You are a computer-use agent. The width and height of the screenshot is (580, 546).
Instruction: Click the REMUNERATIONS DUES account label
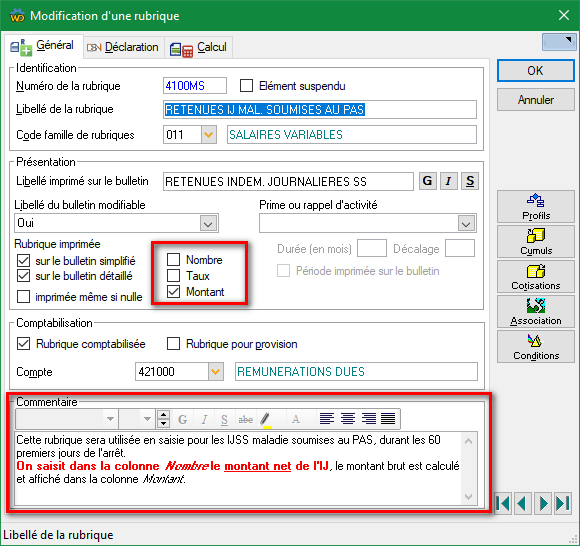coord(356,371)
